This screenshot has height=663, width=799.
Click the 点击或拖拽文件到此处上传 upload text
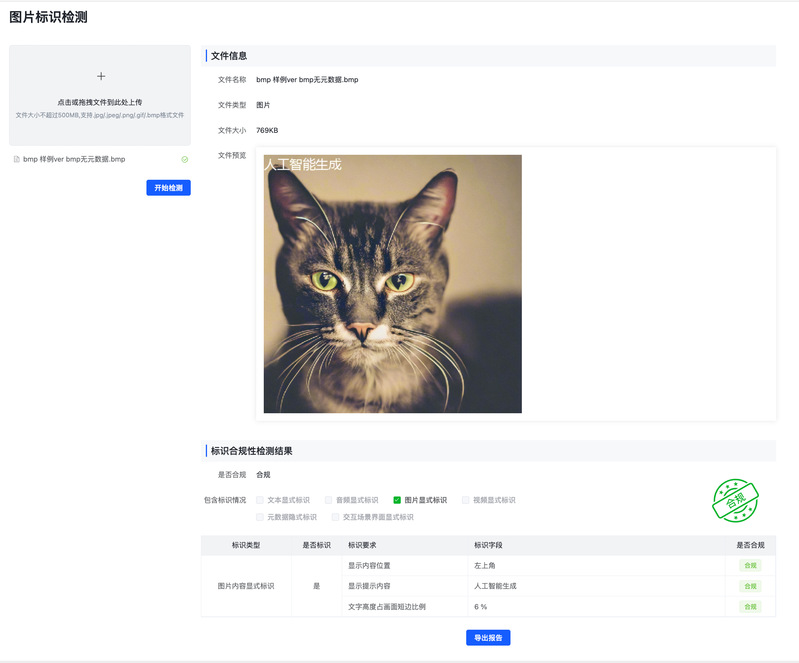[100, 102]
